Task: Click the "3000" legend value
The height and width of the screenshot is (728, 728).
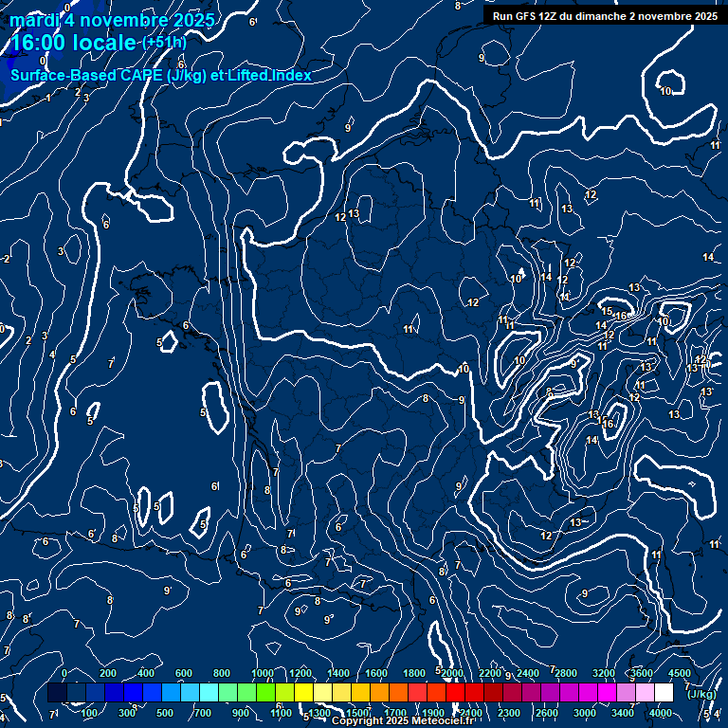Action: (x=585, y=713)
